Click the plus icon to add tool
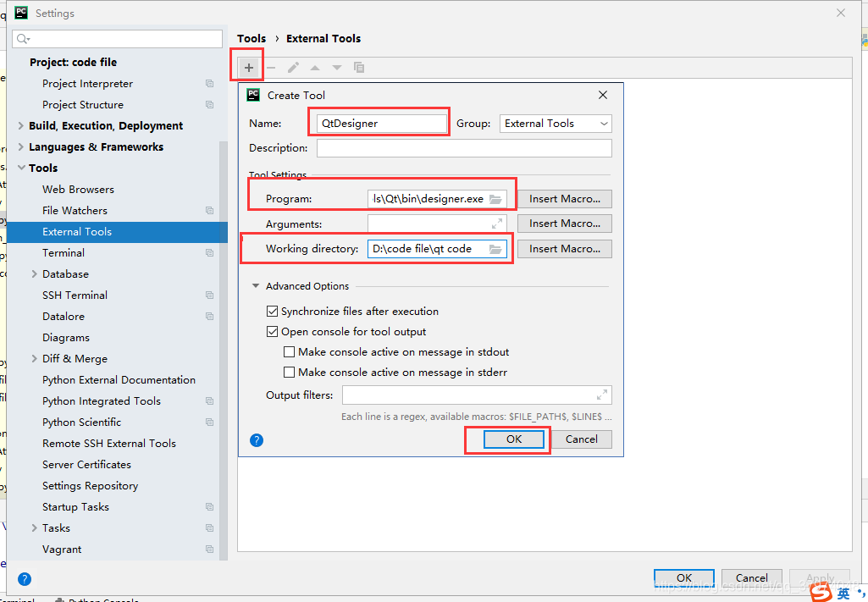This screenshot has height=602, width=868. 249,68
